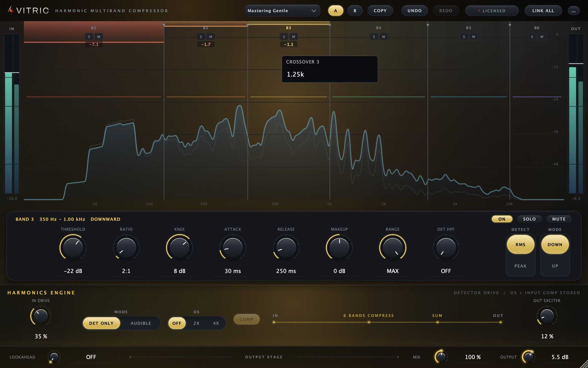Screen dimensions: 588x368
Task: Click the Mix knob
Action: [x=441, y=357]
